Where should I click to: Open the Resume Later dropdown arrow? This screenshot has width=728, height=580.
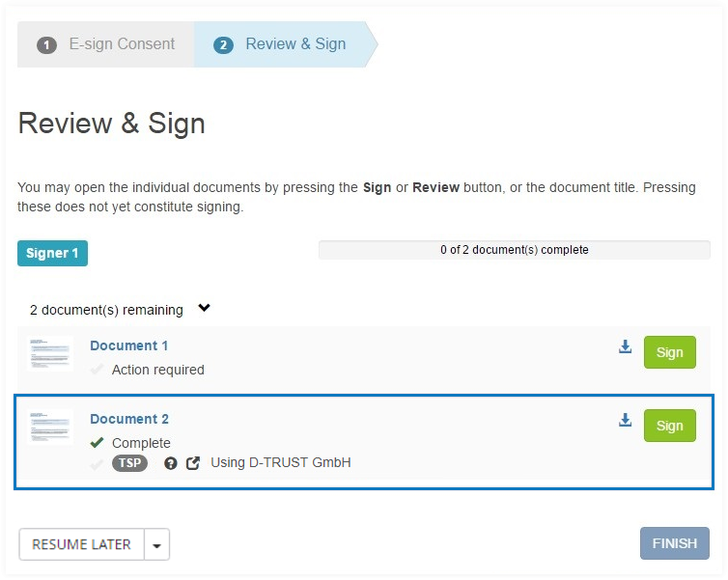(157, 544)
